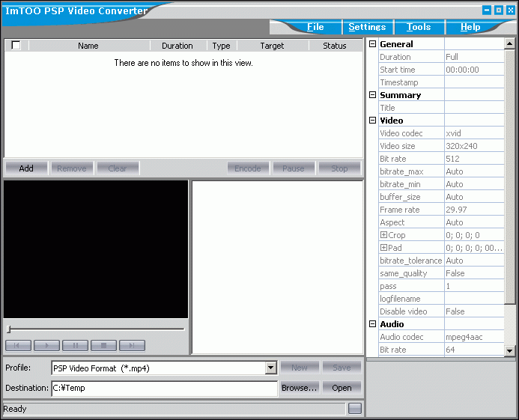Click the Disable video property row
The width and height of the screenshot is (519, 420).
point(441,311)
